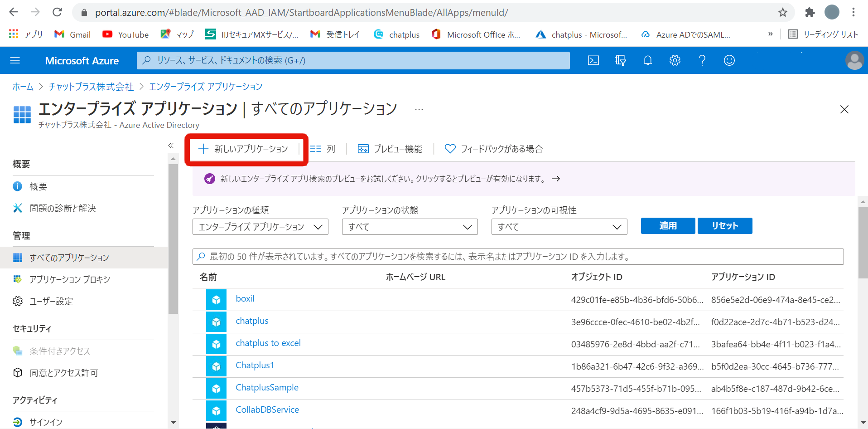Viewport: 868px width, 429px height.
Task: Open the Apps bookmarks grid icon
Action: 14,34
